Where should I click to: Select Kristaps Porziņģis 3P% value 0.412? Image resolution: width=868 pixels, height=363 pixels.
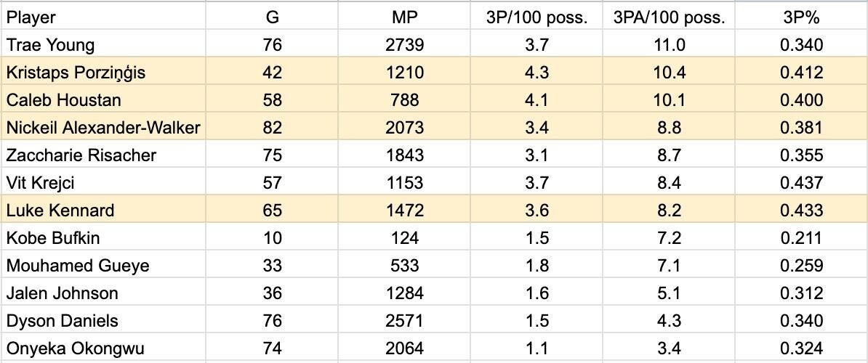(801, 71)
